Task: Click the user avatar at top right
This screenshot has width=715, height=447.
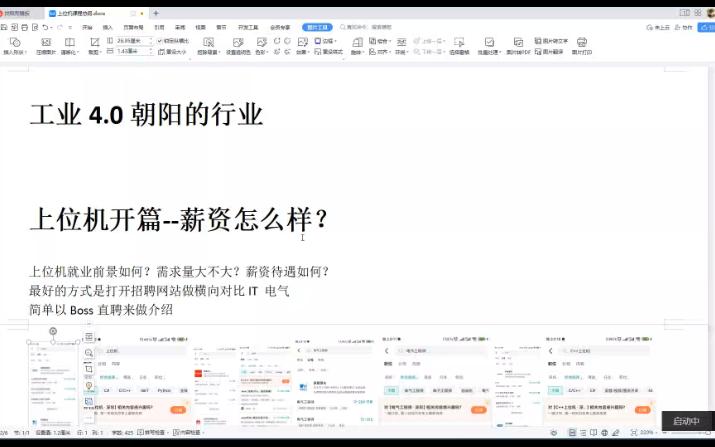Action: click(x=711, y=13)
